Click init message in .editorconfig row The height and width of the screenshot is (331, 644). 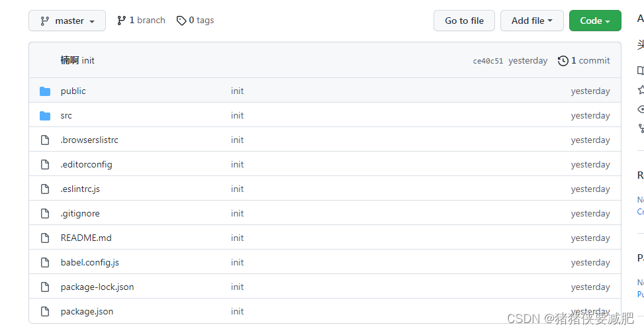pos(238,164)
